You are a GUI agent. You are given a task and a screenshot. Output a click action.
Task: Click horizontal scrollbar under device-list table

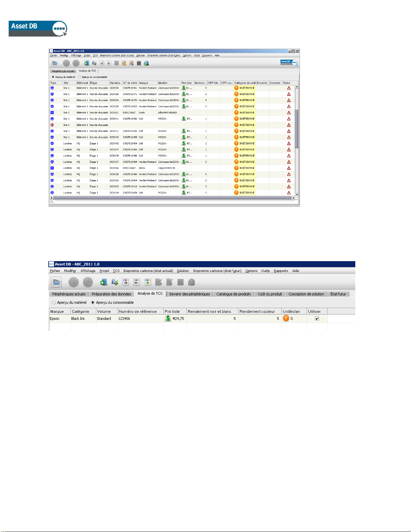tap(172, 198)
